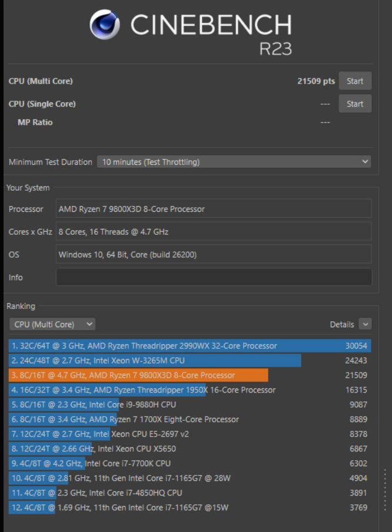
Task: Select ranking row Intel Xeon W-3265M CPU
Action: tap(190, 360)
